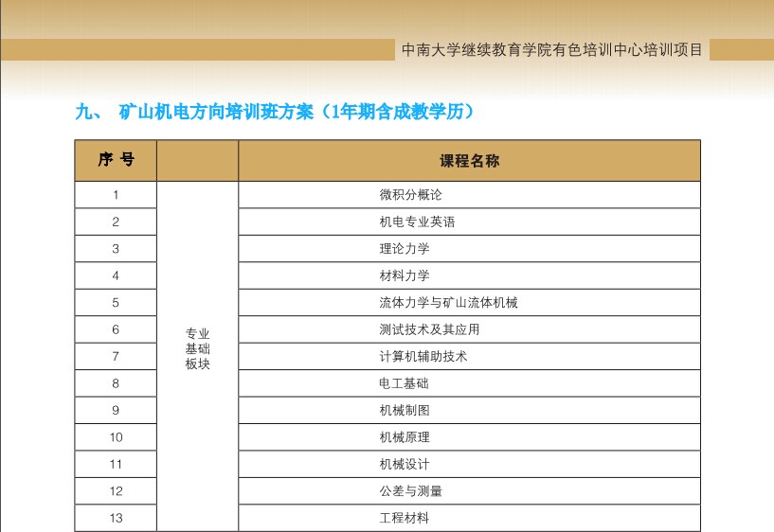Click sequence number 6 cell
Viewport: 774px width, 532px height.
point(116,329)
